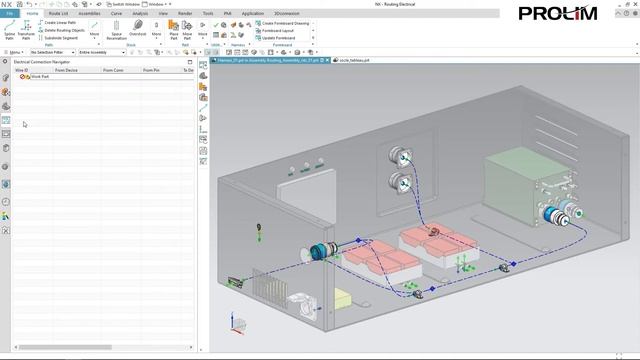Switch to the PMI ribbon tab

[x=227, y=13]
